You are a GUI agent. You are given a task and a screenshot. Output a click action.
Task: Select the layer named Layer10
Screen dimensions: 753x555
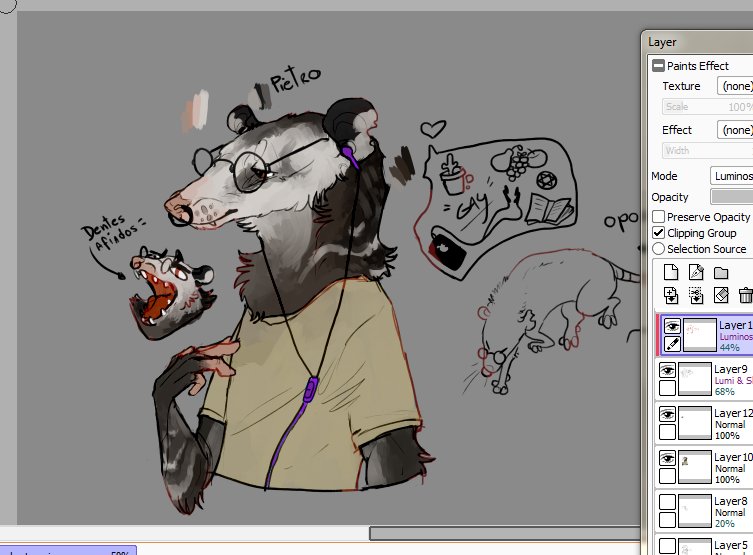tap(733, 457)
